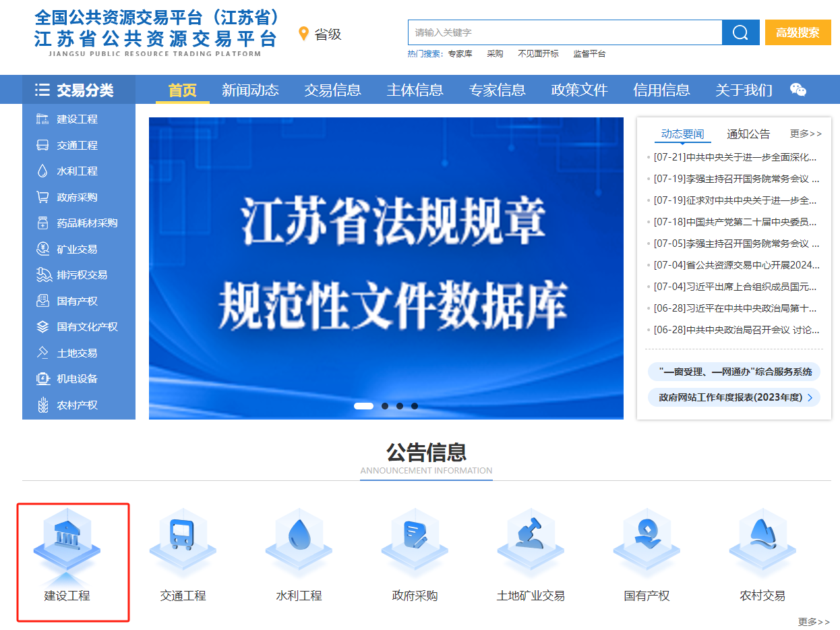Expand 更多>> under announcement categories
The height and width of the screenshot is (630, 840).
(814, 623)
